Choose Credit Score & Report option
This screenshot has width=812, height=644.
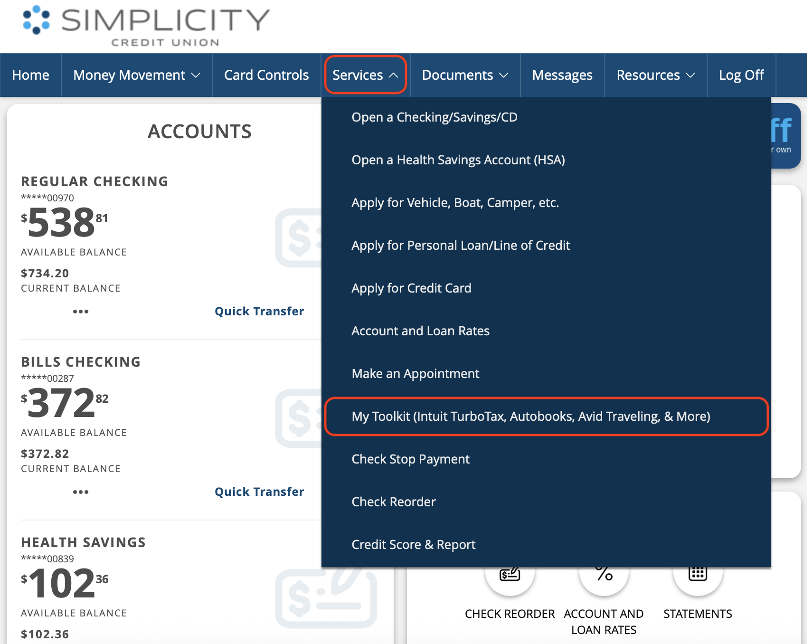coord(413,545)
